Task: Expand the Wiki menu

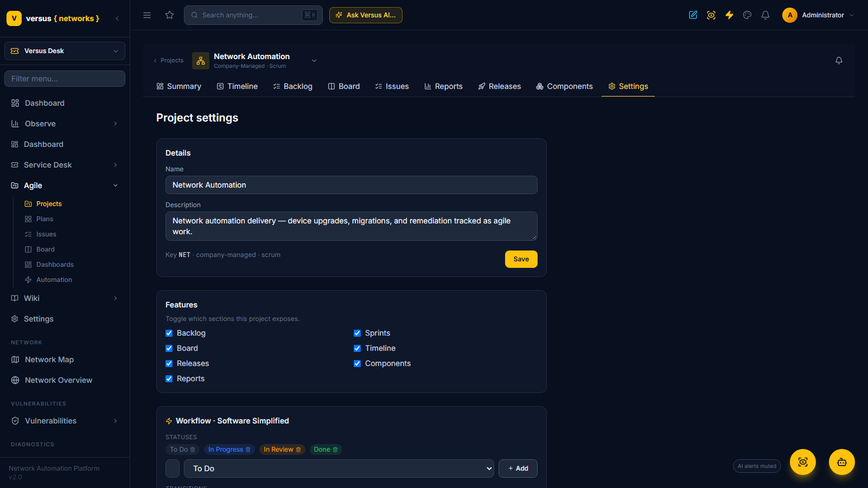Action: tap(65, 298)
